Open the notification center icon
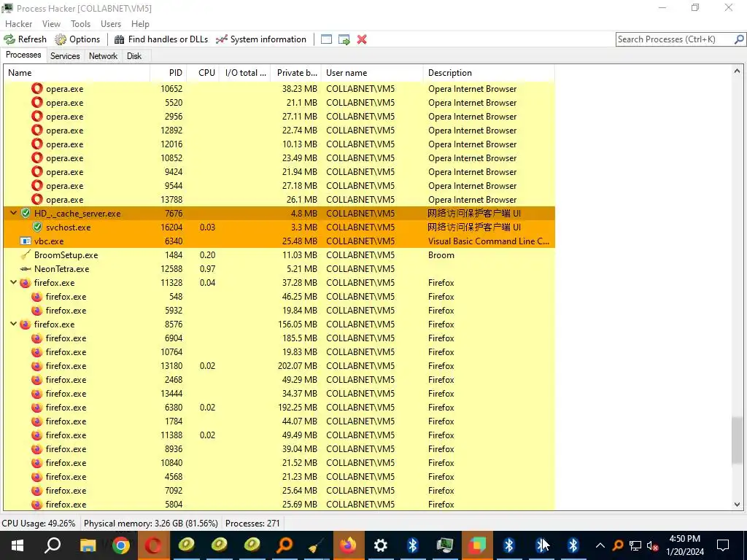Image resolution: width=747 pixels, height=560 pixels. point(723,545)
